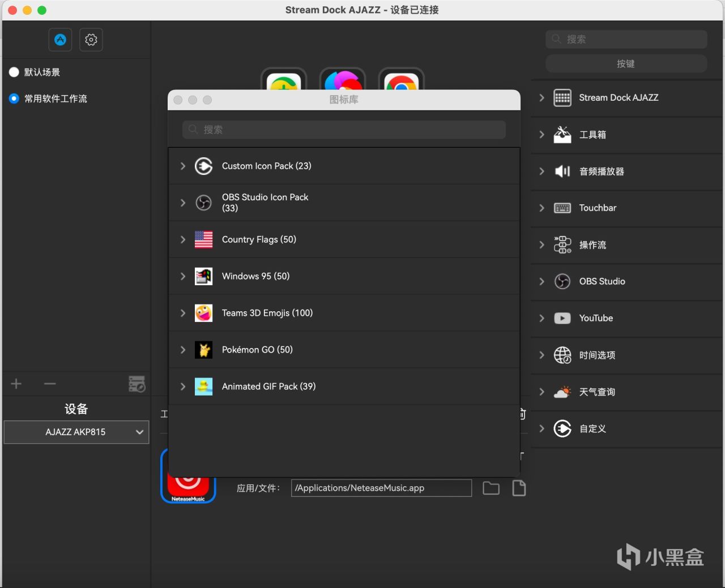Expand the Stream Dock AJAZZ plugin category
Image resolution: width=725 pixels, height=588 pixels.
point(542,97)
